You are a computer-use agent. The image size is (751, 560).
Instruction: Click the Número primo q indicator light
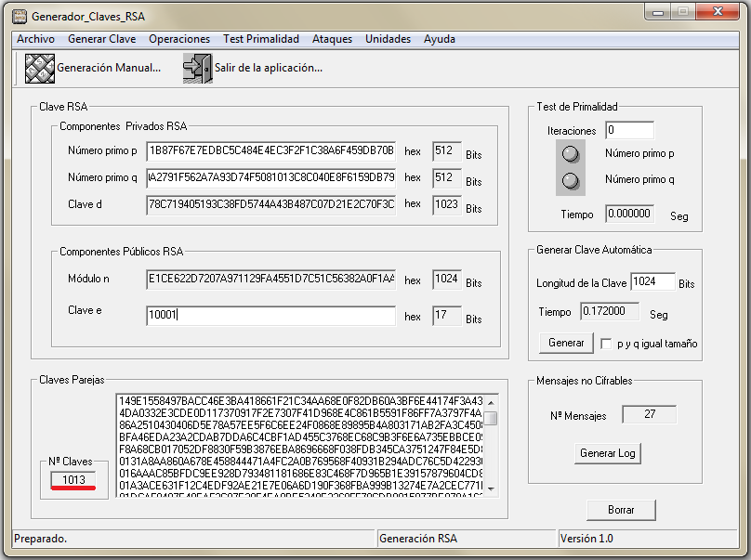(571, 180)
